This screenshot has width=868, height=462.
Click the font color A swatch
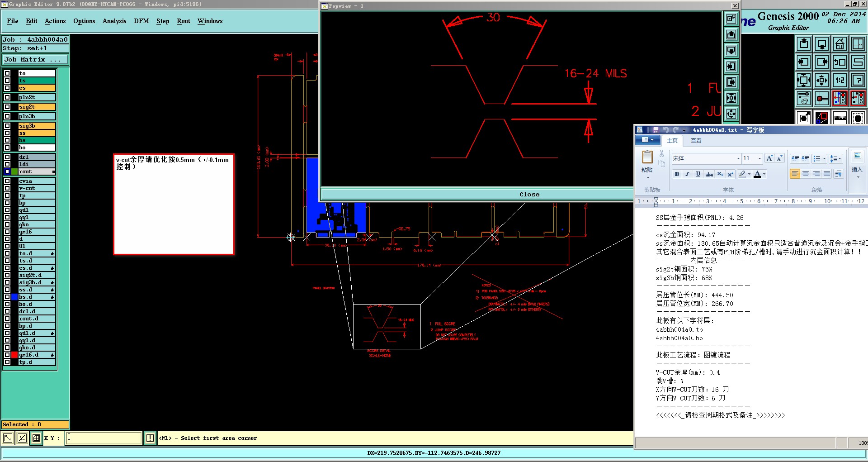point(757,174)
